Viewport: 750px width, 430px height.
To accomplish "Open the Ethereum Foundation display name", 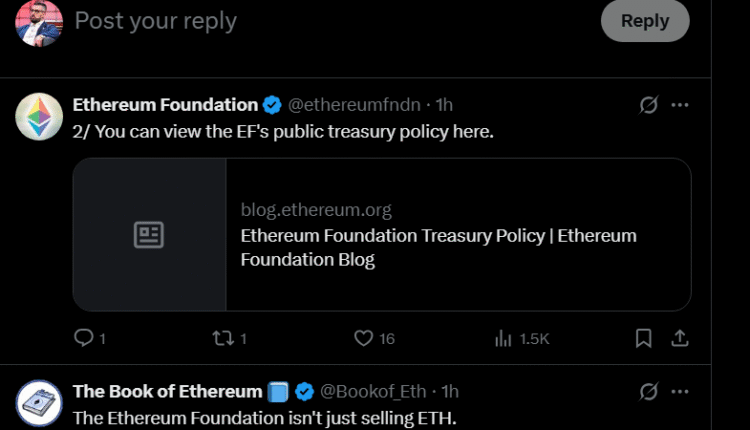I will pos(165,104).
